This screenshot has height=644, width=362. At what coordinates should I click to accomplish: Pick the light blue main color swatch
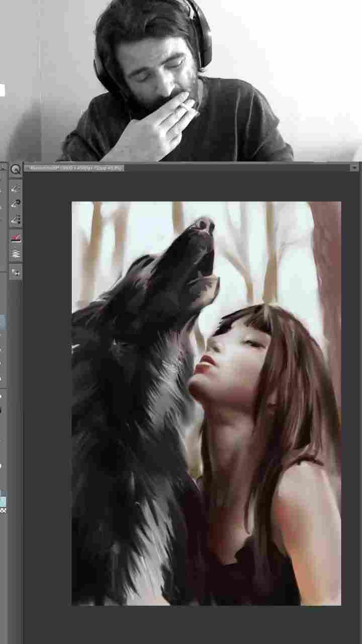click(3, 501)
